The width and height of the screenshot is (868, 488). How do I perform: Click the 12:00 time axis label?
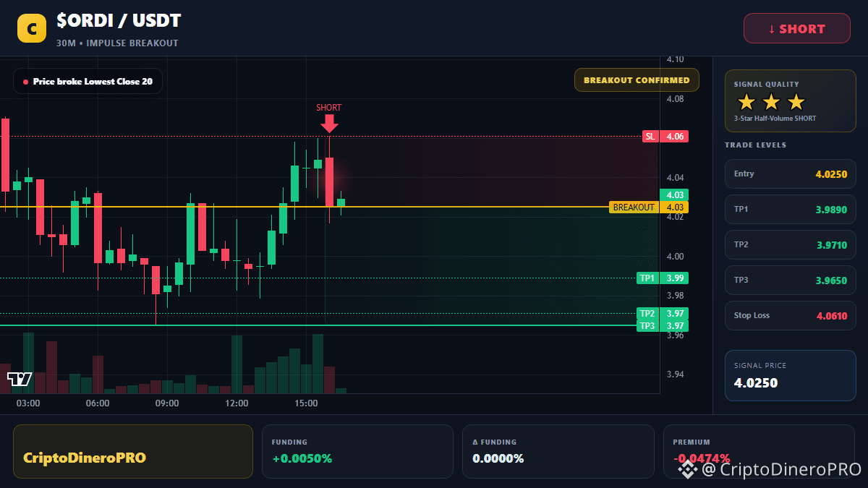[x=237, y=403]
